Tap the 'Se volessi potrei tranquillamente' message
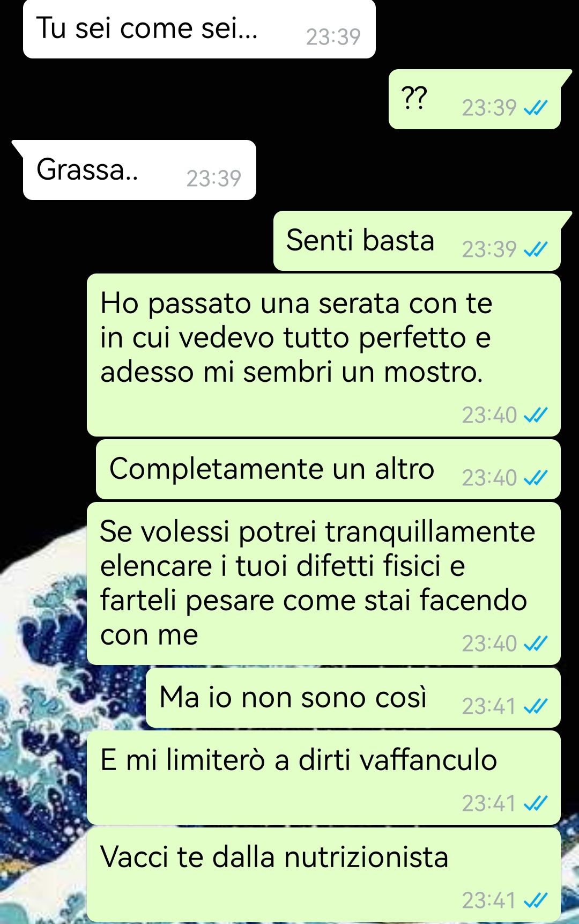 (x=324, y=583)
